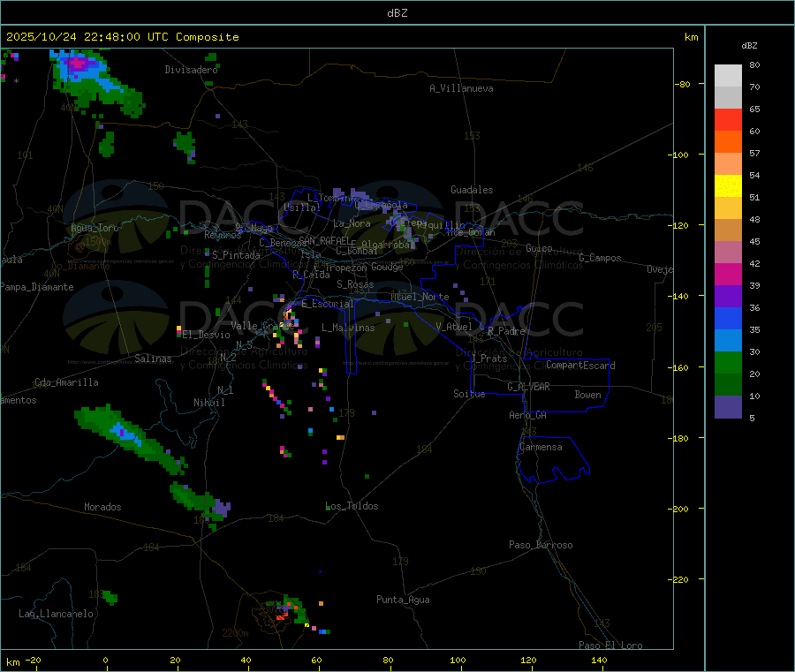Click the light gray 70-80 dBZ swatch

pyautogui.click(x=728, y=76)
